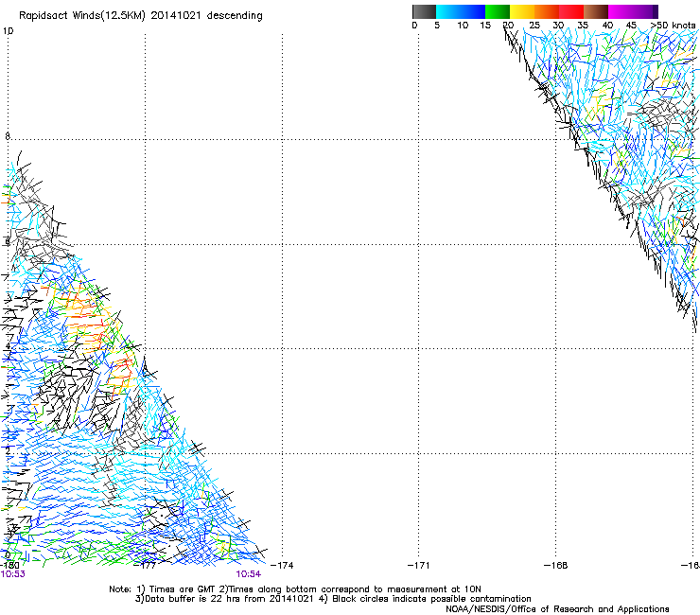
Task: Click the green 15-20 knots legend band
Action: pyautogui.click(x=498, y=11)
